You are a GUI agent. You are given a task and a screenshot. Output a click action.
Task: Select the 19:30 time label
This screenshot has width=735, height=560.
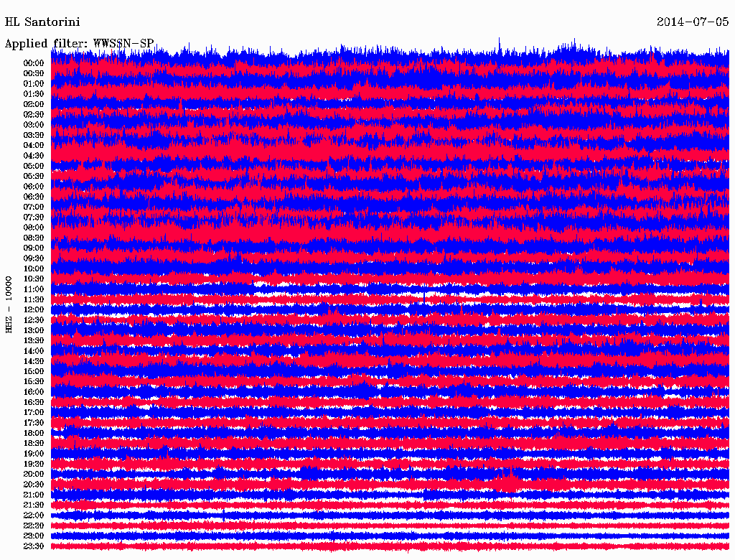click(x=34, y=465)
